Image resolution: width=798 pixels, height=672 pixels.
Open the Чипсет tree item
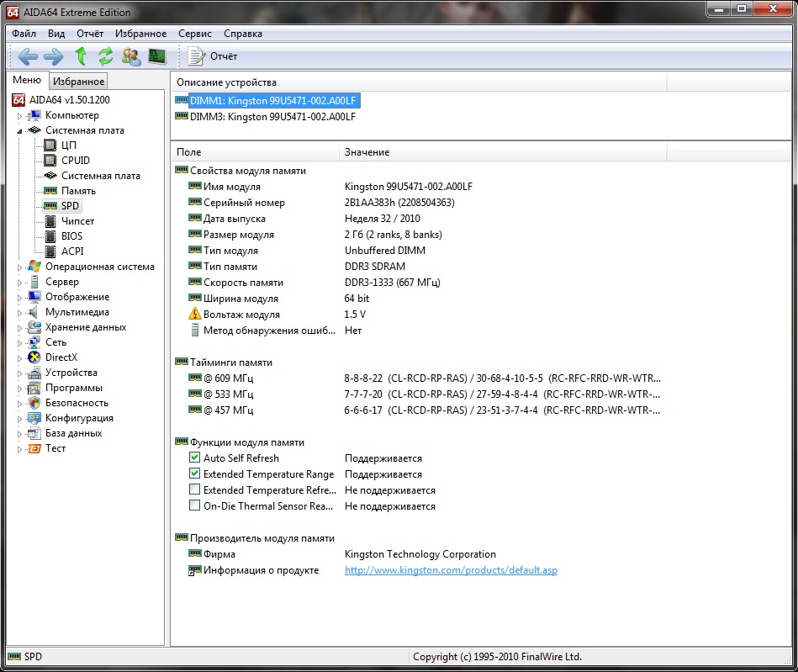pos(77,221)
